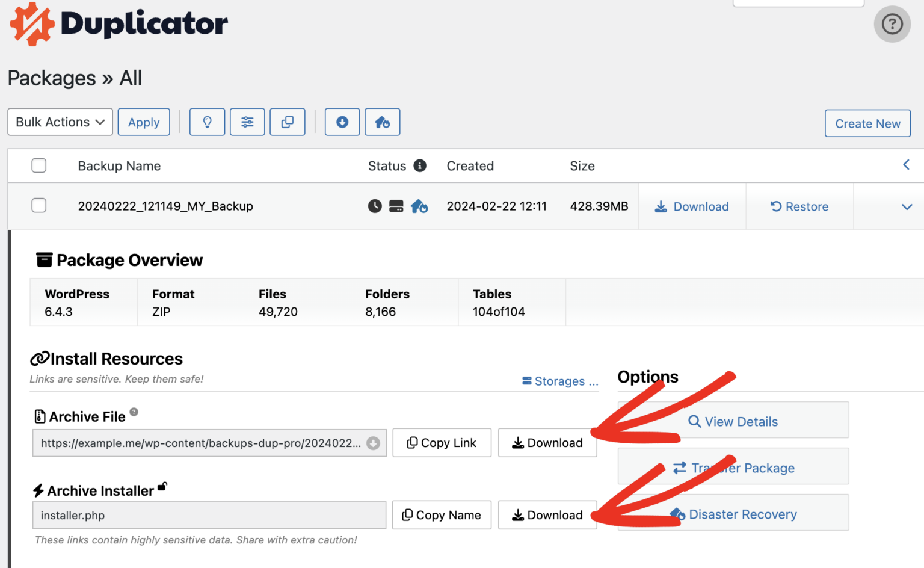Click the Status info icon
Image resolution: width=924 pixels, height=568 pixels.
point(420,165)
